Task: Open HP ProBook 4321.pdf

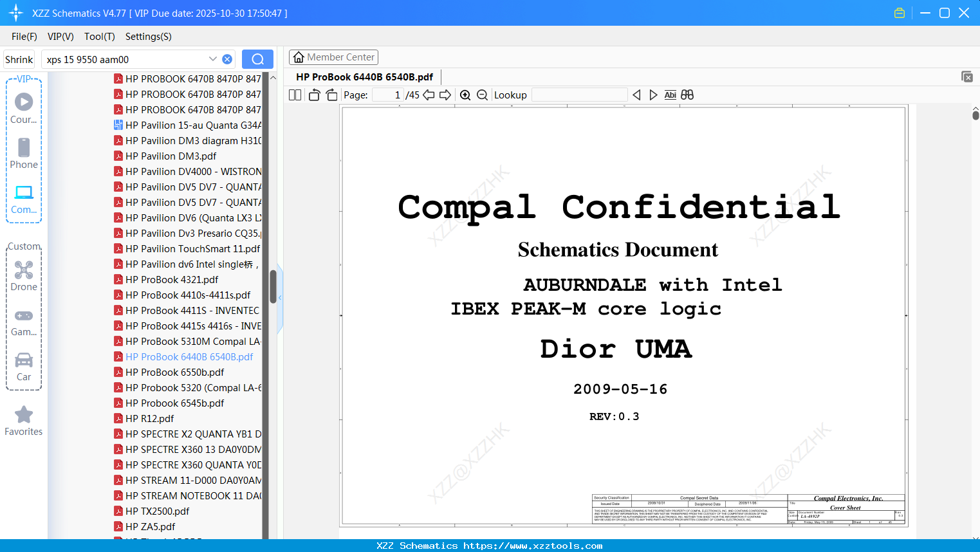Action: [166, 279]
